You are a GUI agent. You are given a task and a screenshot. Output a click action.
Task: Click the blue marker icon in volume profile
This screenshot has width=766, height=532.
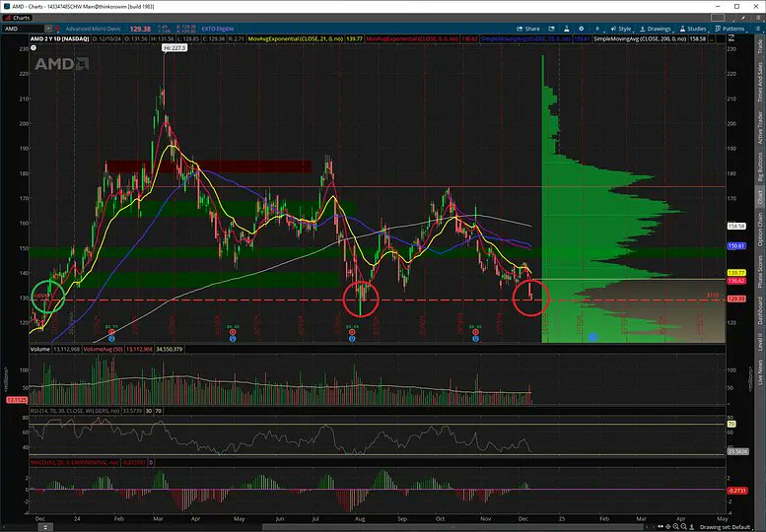pos(592,337)
